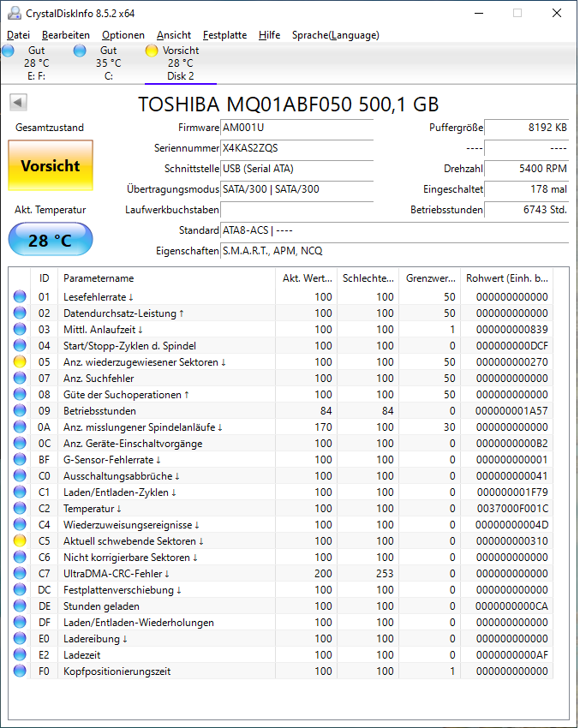This screenshot has height=728, width=580.
Task: Click the yellow status icon for row C5
Action: (x=20, y=541)
